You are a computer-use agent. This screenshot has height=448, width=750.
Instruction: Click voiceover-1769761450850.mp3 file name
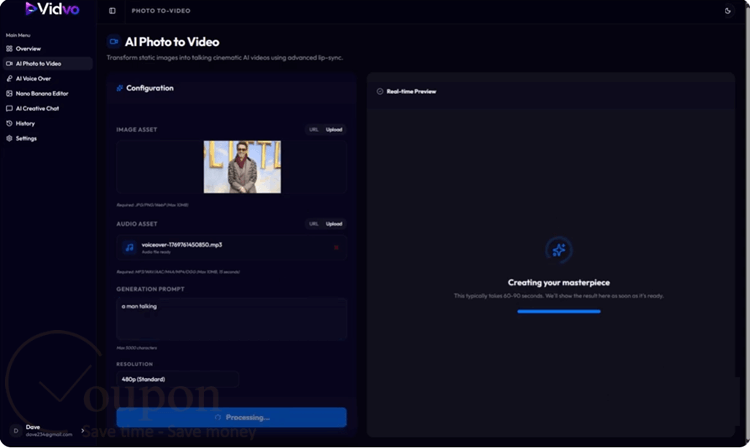click(x=182, y=244)
